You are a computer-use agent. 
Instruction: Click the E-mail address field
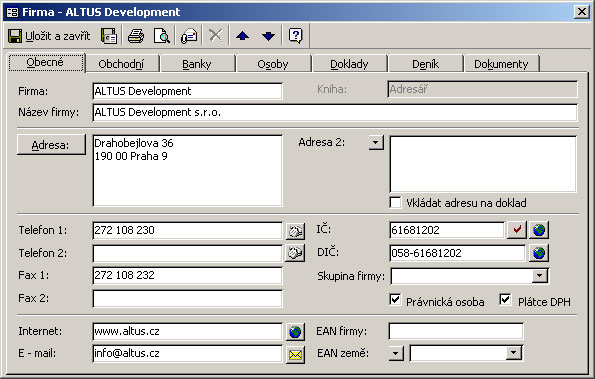point(187,354)
